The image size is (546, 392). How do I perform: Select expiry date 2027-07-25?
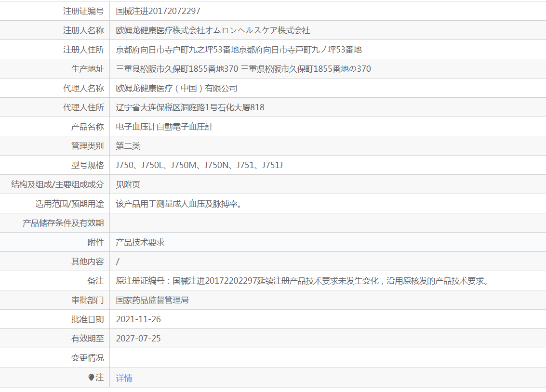(138, 339)
